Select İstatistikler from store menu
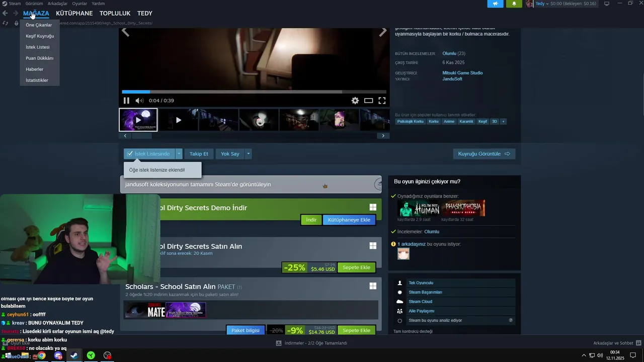Image resolution: width=644 pixels, height=362 pixels. click(37, 80)
